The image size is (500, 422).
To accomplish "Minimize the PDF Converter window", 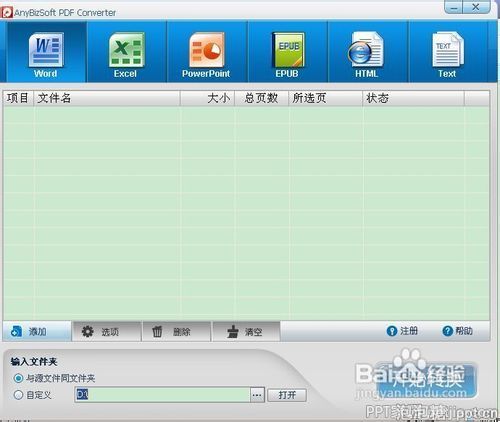I will tap(454, 7).
